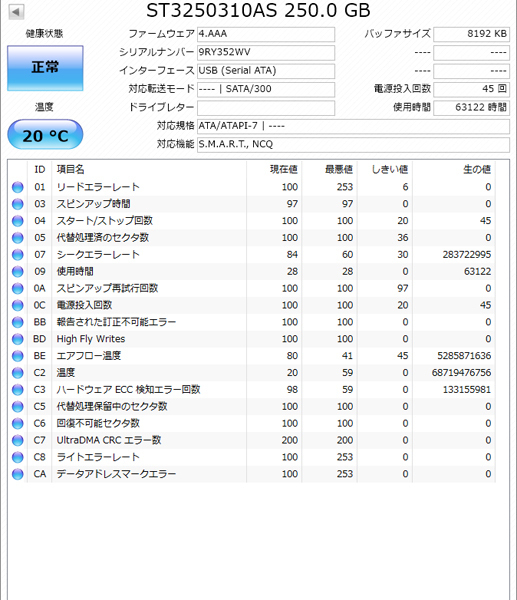Click the serial number field 9RY352WV
The width and height of the screenshot is (517, 600).
click(x=266, y=52)
